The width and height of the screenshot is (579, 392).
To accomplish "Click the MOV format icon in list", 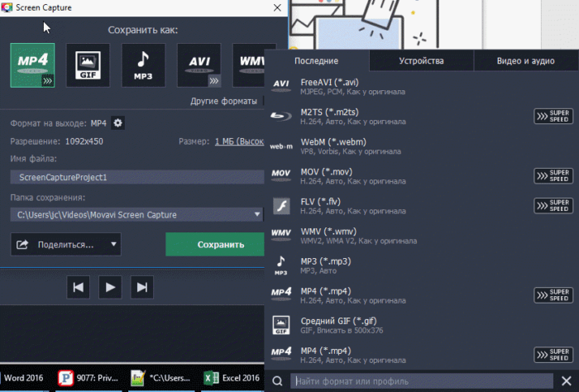I will 281,174.
